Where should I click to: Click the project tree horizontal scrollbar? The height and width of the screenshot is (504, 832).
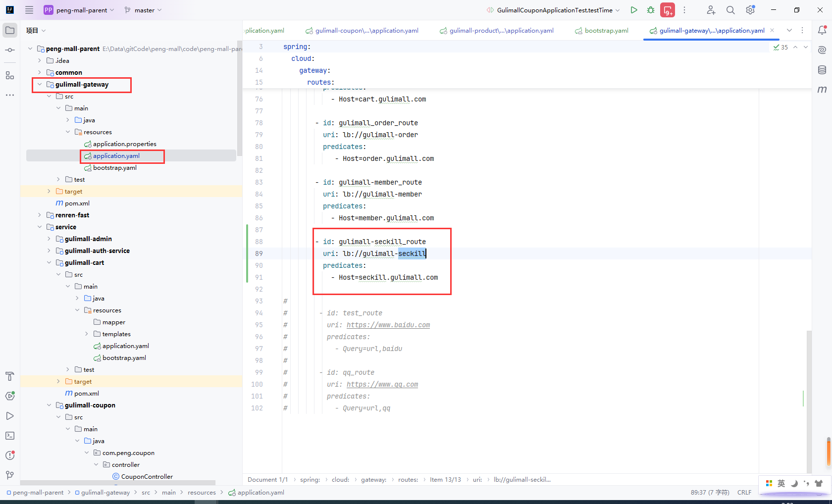[x=118, y=483]
